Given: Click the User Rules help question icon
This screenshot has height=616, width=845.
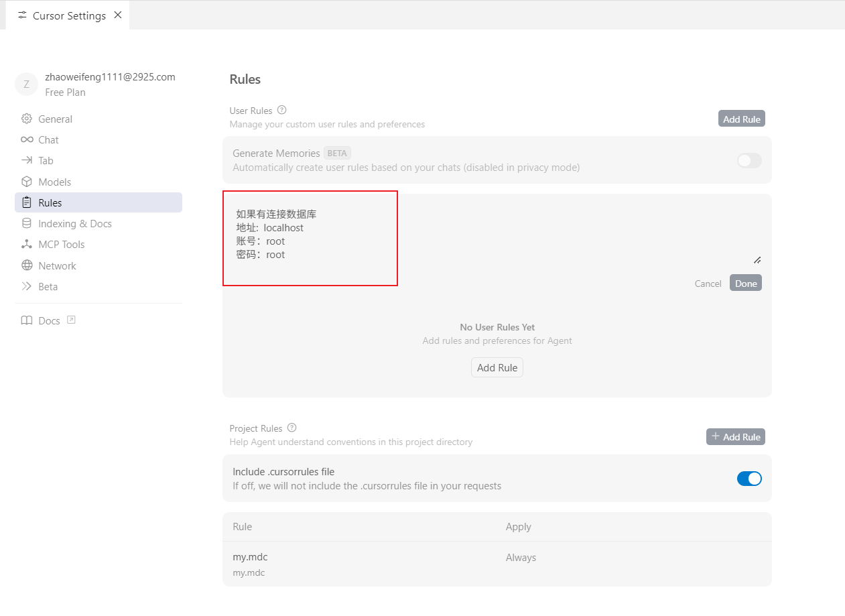Looking at the screenshot, I should pos(281,111).
